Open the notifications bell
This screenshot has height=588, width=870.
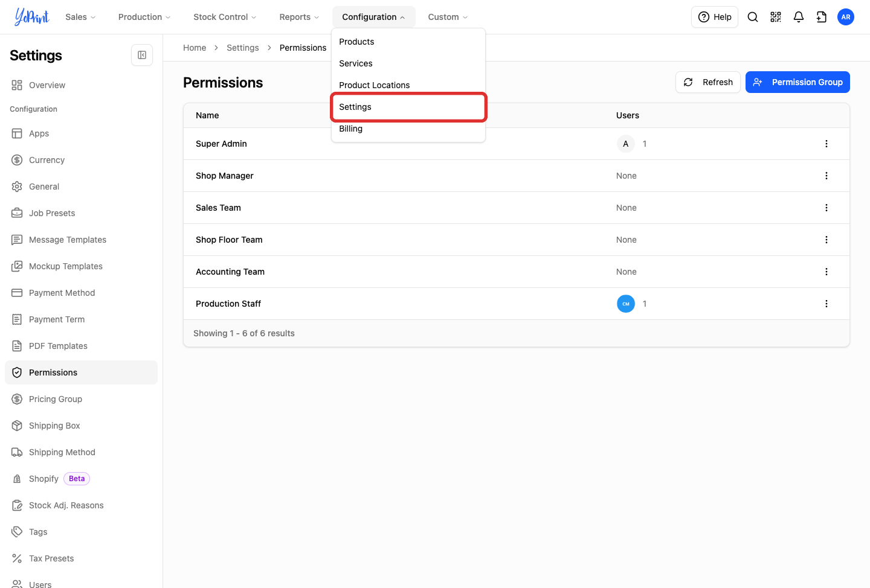(799, 17)
